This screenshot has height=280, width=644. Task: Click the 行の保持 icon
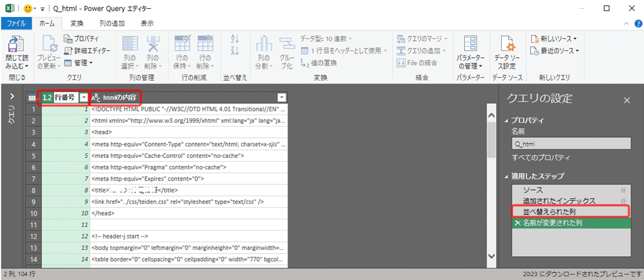[182, 43]
